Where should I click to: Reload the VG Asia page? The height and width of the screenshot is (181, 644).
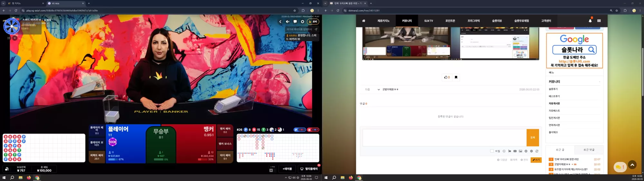(x=16, y=10)
